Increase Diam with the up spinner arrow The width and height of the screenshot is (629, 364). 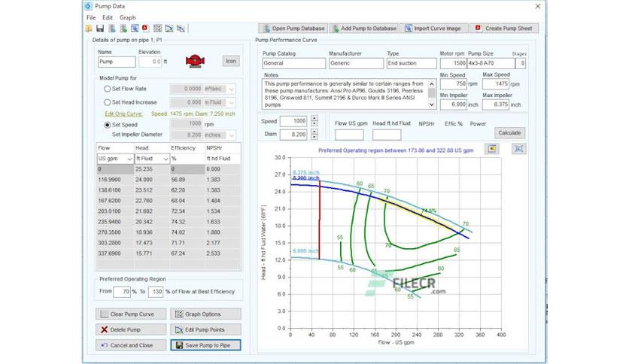(314, 132)
